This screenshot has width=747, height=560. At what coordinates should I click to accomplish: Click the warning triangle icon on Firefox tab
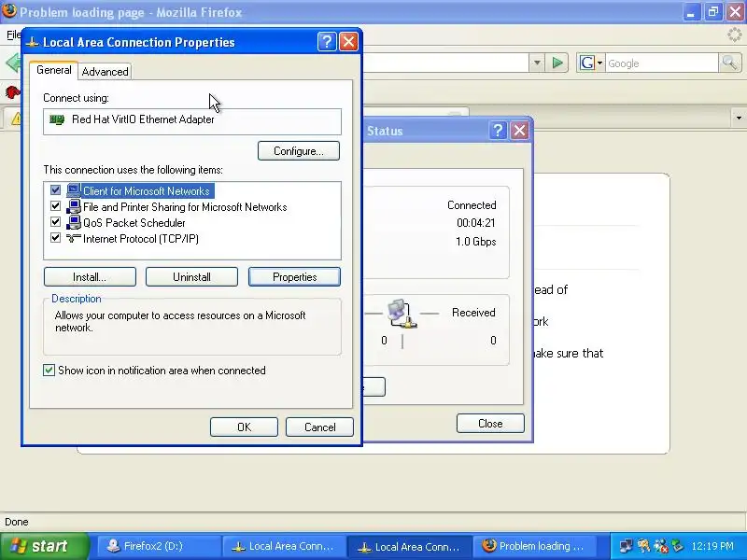click(16, 119)
